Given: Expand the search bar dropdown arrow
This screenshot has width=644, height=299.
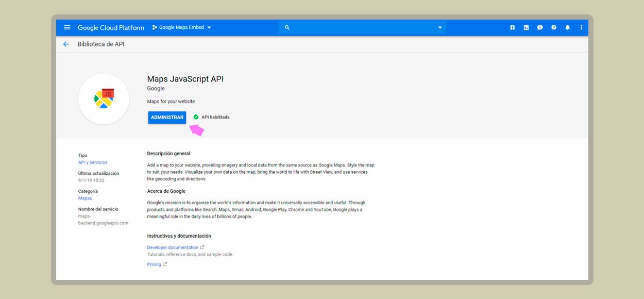Looking at the screenshot, I should [440, 28].
